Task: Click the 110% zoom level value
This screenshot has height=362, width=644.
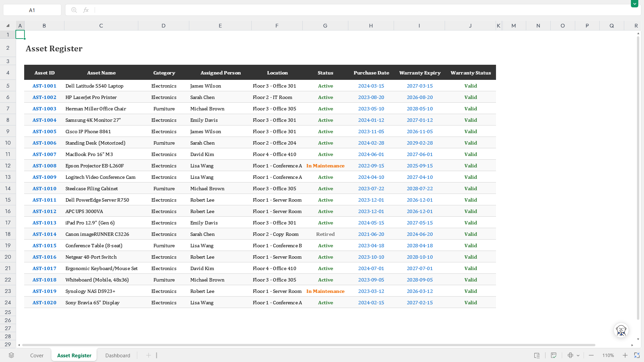Action: click(608, 355)
